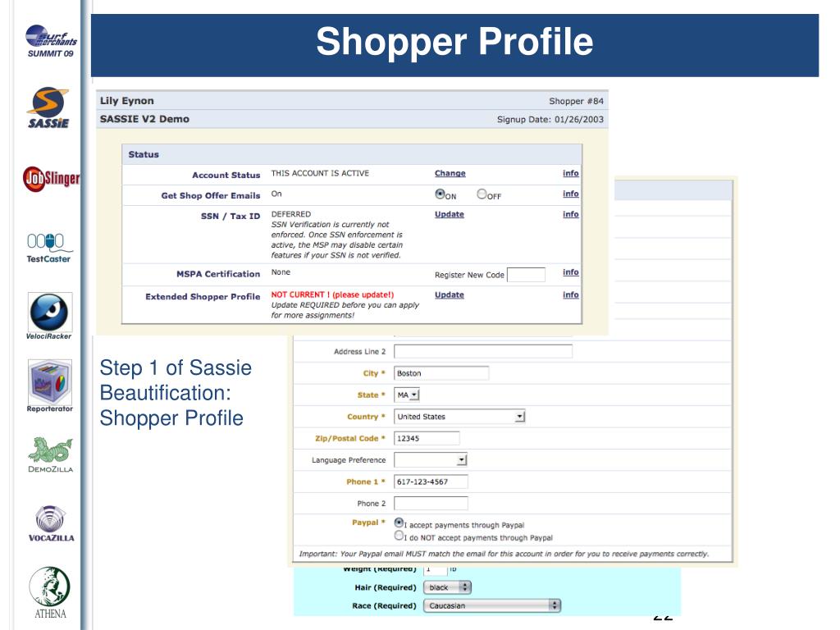Click the JobSlinger logo icon
Image resolution: width=840 pixels, height=630 pixels.
coord(51,177)
